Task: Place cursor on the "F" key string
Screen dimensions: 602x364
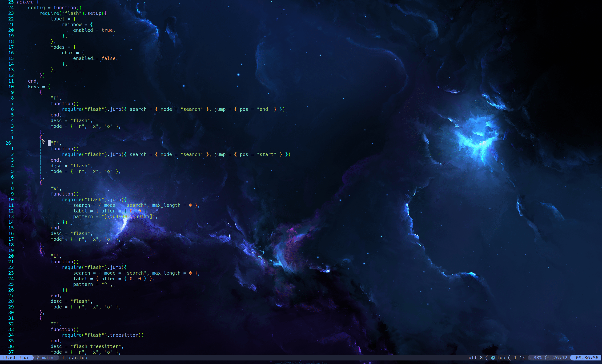Action: click(x=55, y=143)
